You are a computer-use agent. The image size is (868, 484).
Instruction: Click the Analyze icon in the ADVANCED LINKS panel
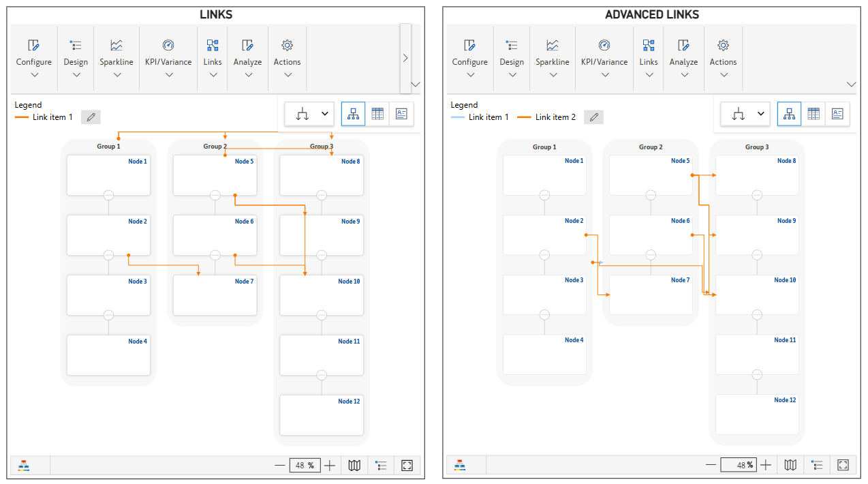(683, 46)
